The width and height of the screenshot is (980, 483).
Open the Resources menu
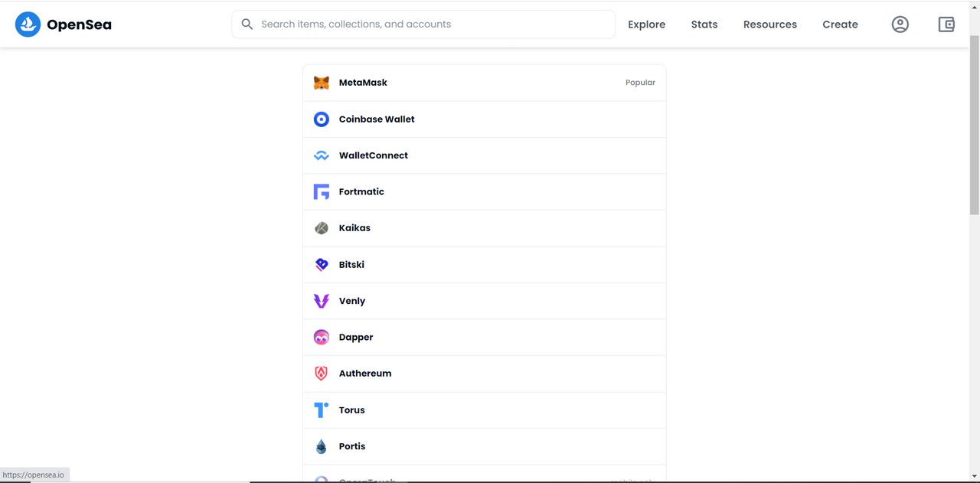[x=770, y=24]
